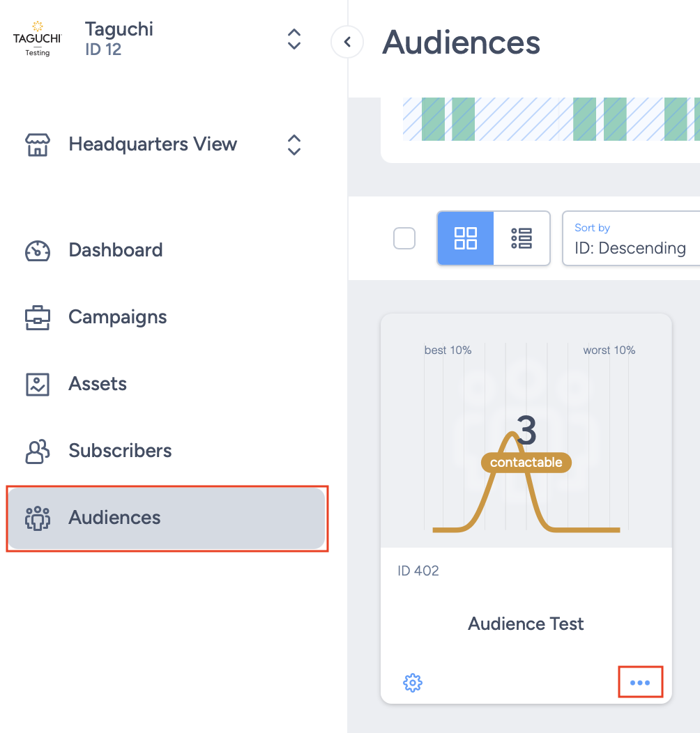This screenshot has height=733, width=700.
Task: Open the Assets section
Action: coord(97,383)
